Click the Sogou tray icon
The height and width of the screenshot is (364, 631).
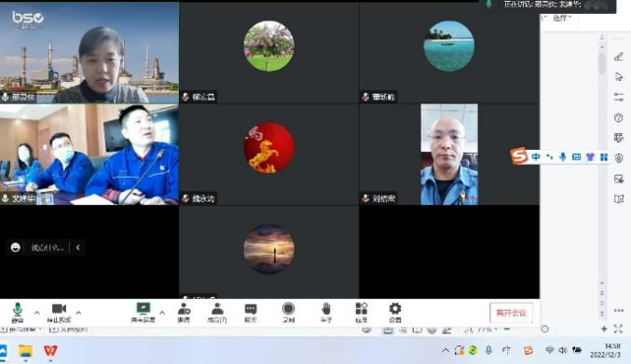(x=528, y=351)
